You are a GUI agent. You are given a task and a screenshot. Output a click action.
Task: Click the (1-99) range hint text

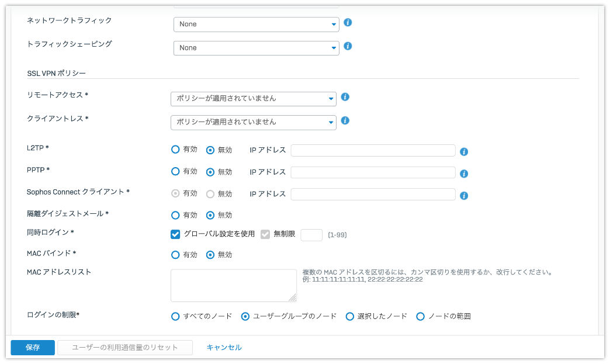(x=337, y=235)
